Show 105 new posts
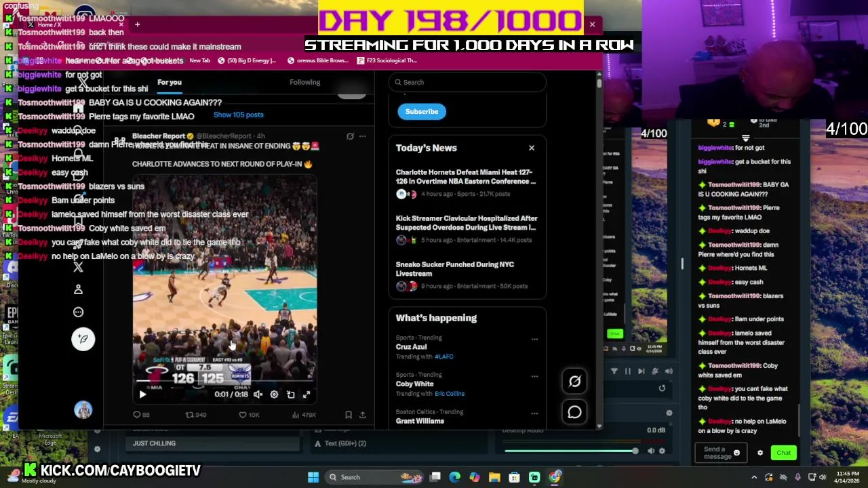 point(238,115)
